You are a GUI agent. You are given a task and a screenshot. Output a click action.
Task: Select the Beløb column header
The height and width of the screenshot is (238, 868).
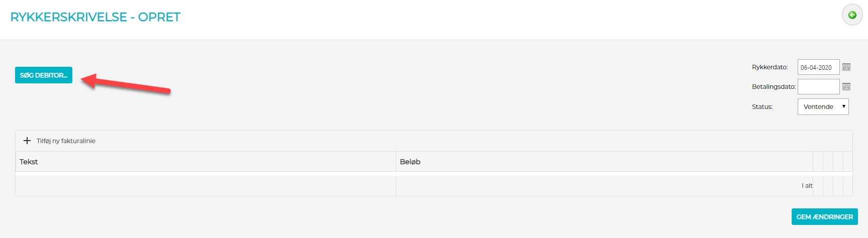(410, 162)
